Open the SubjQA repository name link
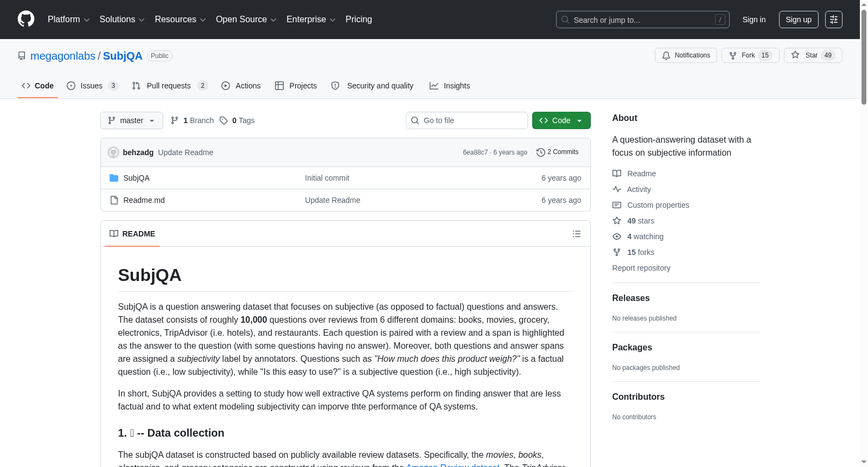Image resolution: width=868 pixels, height=467 pixels. click(123, 56)
